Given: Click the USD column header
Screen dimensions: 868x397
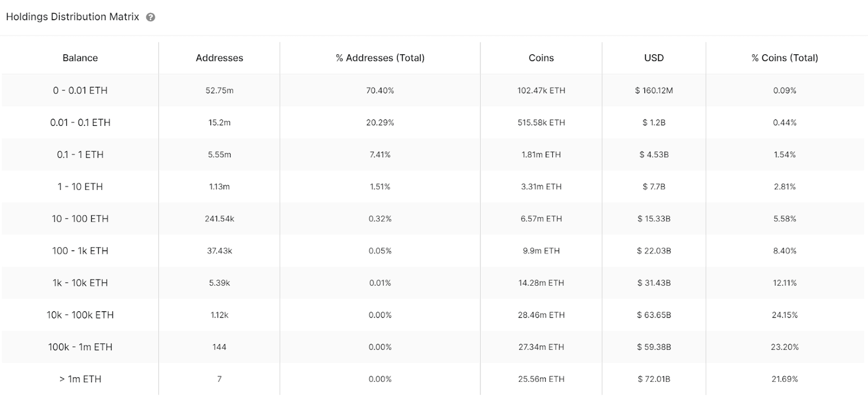Looking at the screenshot, I should click(x=654, y=58).
